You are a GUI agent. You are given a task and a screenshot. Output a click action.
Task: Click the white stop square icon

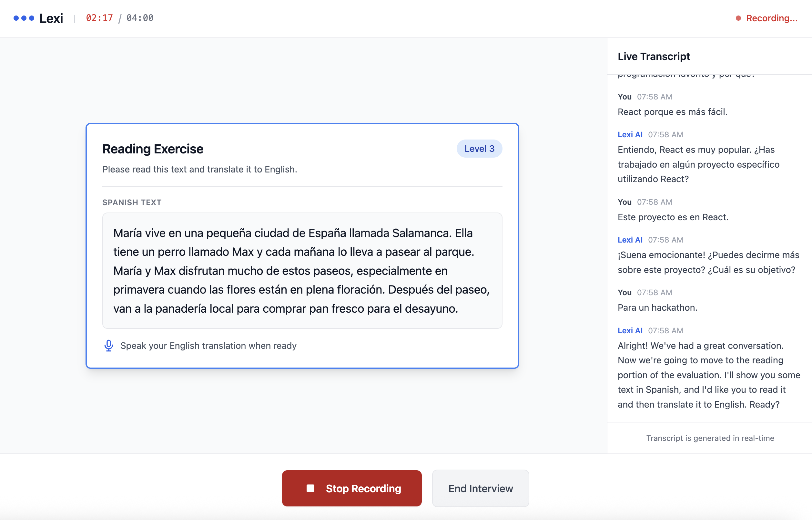[x=310, y=488]
